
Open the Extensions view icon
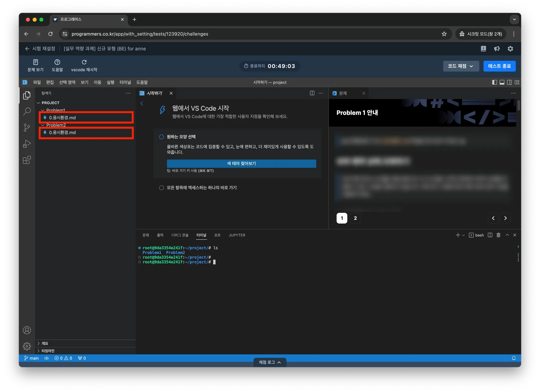(x=27, y=160)
